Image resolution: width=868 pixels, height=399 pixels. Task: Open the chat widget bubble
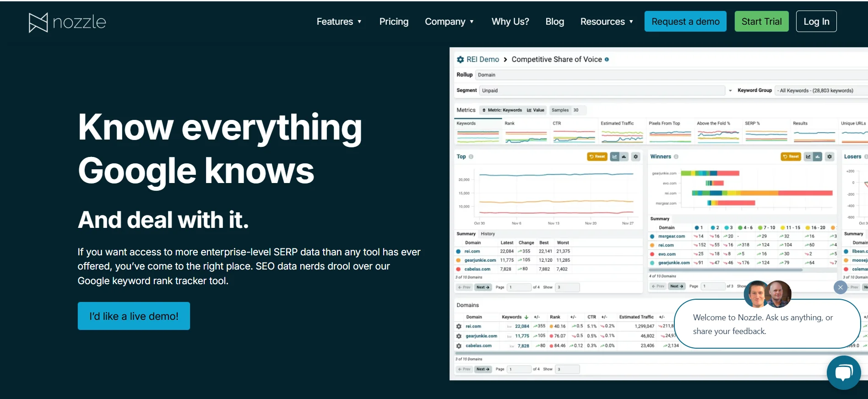(x=844, y=372)
